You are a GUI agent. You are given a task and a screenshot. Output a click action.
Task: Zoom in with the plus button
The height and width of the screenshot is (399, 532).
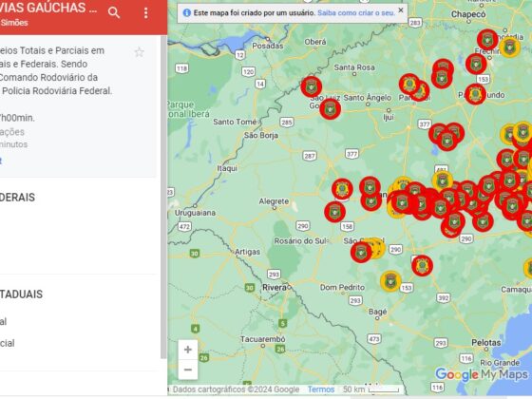(188, 350)
